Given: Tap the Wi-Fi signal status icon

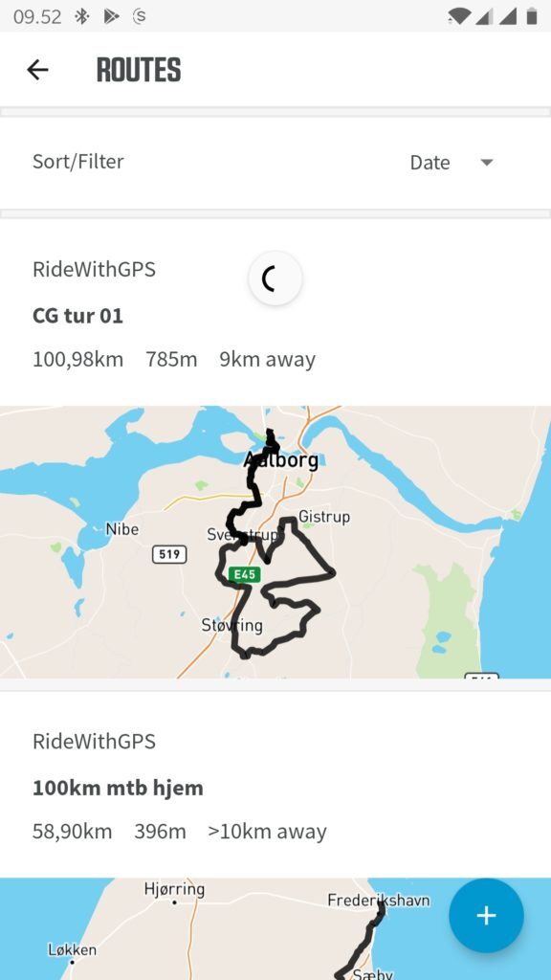Looking at the screenshot, I should [x=459, y=17].
